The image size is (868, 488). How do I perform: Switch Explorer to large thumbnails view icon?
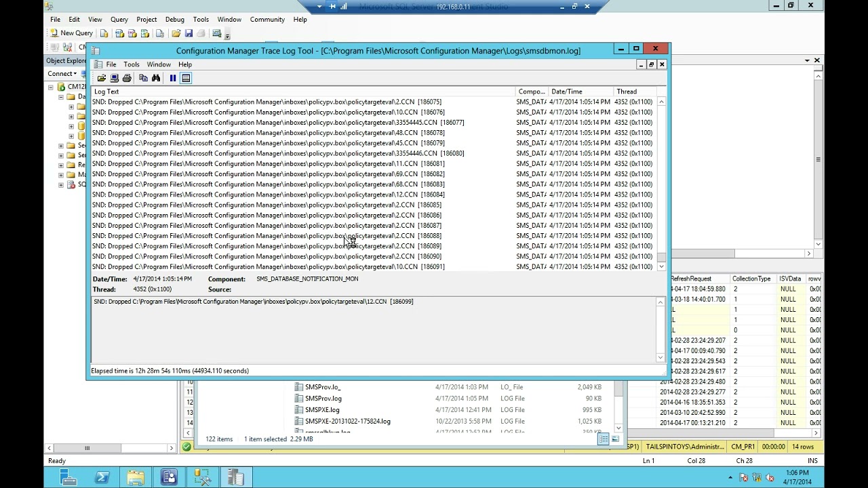click(x=615, y=439)
